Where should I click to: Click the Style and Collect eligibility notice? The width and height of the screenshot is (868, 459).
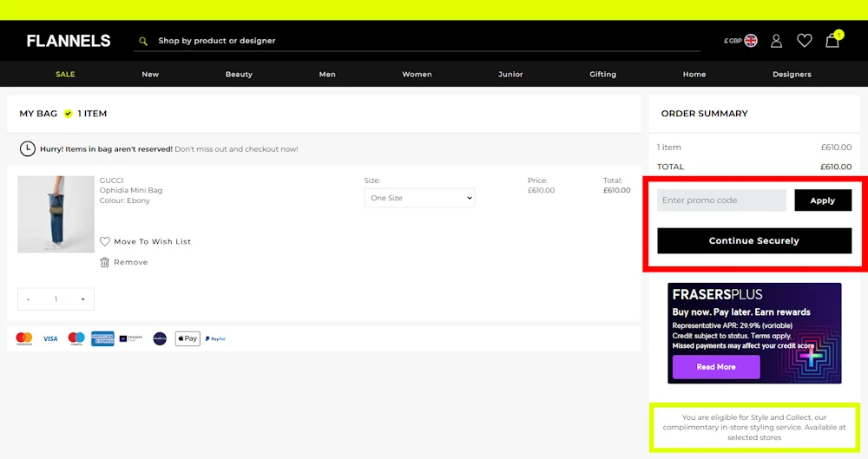[x=754, y=428]
